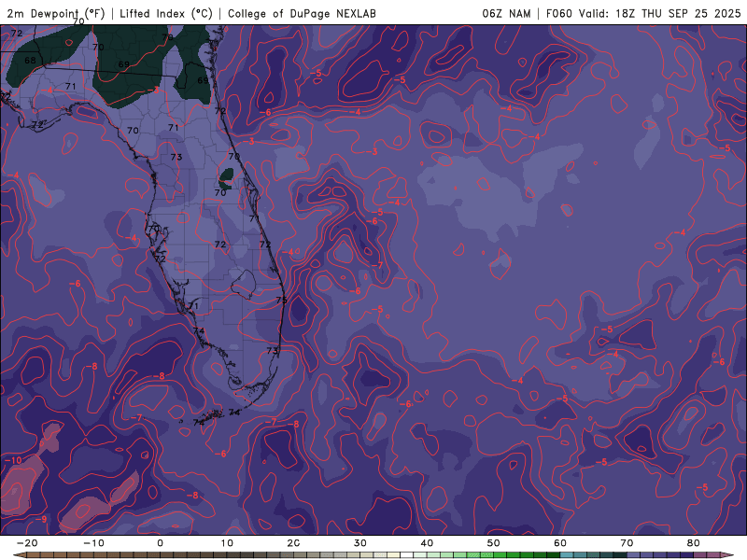747x560 pixels.
Task: Click the Lake Okeechobee outline on the map
Action: (x=244, y=284)
